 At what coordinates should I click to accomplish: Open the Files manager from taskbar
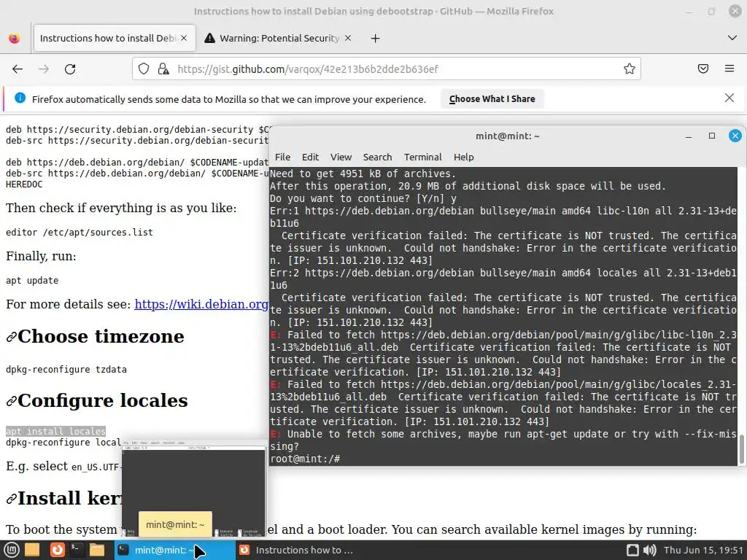pos(97,550)
